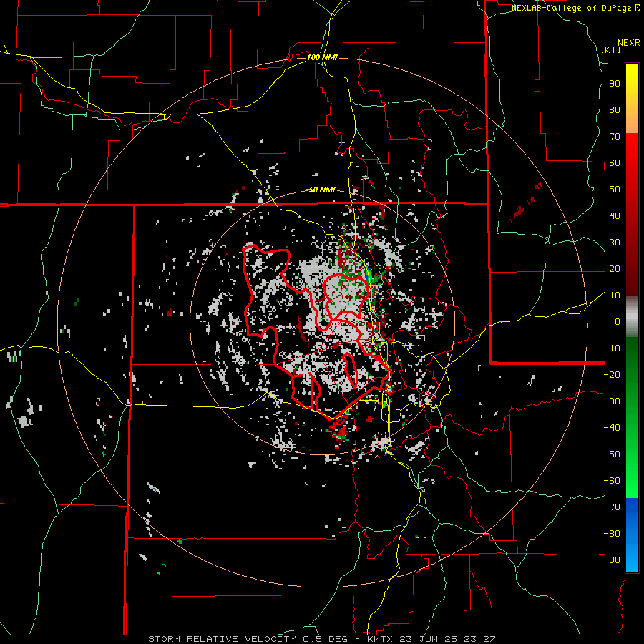
Task: Click the -70 value on velocity scale
Action: click(x=612, y=507)
